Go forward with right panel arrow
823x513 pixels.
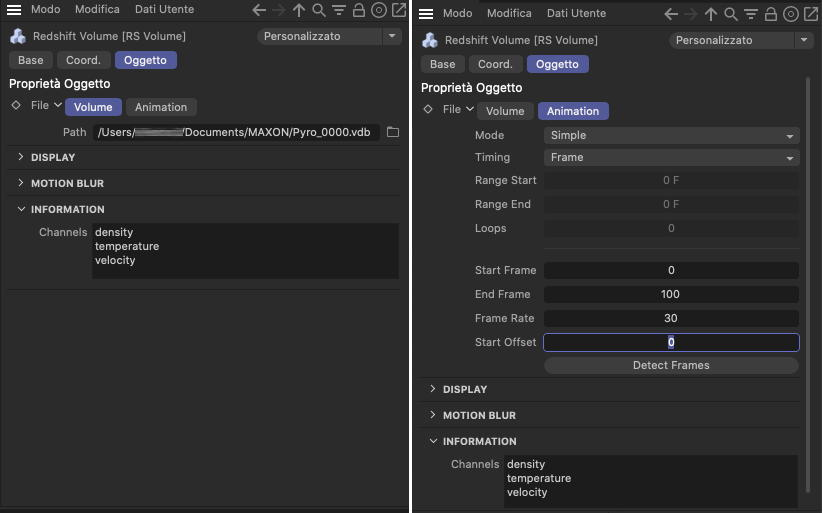(691, 14)
